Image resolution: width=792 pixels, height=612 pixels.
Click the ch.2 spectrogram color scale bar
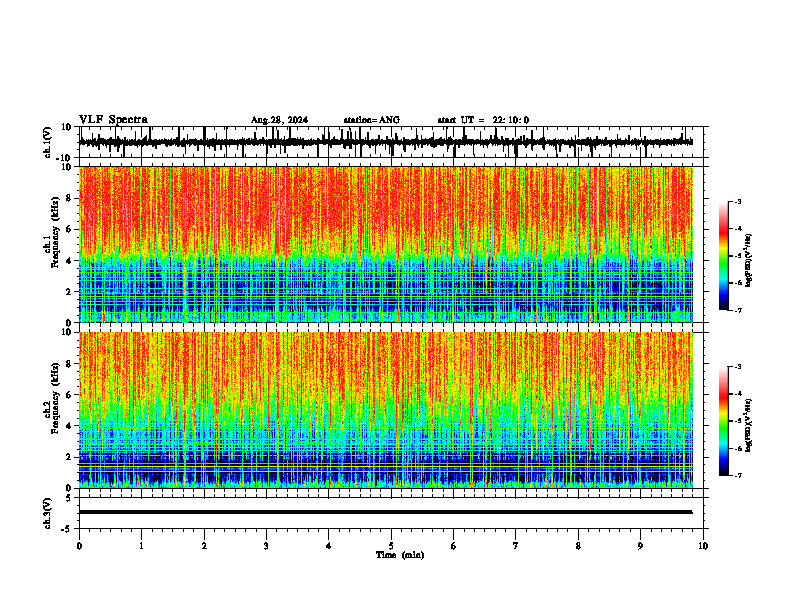723,421
